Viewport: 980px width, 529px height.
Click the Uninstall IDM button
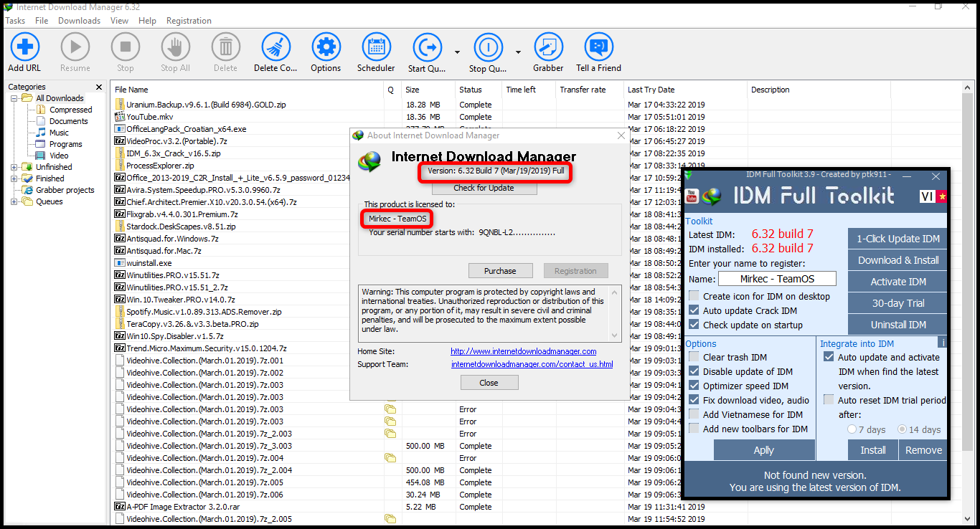pyautogui.click(x=898, y=325)
